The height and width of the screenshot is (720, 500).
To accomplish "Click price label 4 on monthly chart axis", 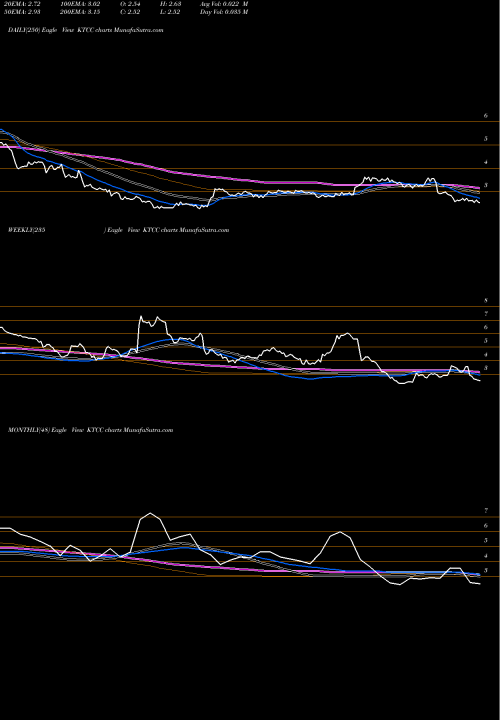I will 486,556.
